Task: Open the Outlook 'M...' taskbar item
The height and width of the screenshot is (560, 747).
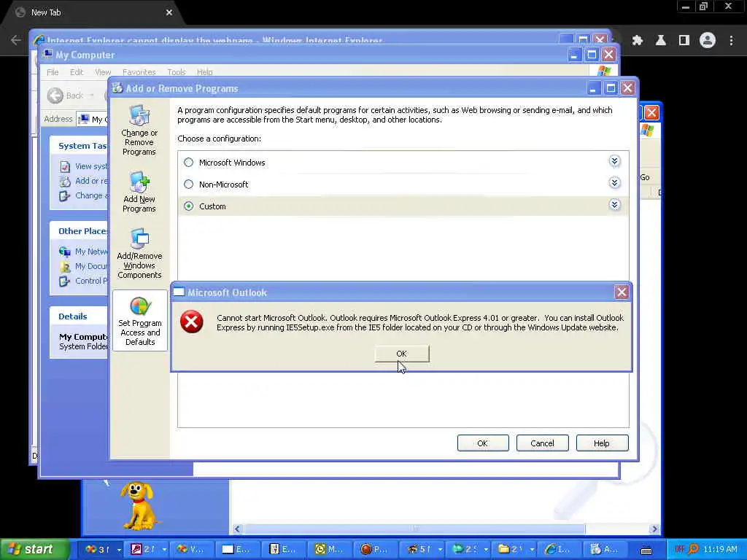Action: pyautogui.click(x=329, y=549)
